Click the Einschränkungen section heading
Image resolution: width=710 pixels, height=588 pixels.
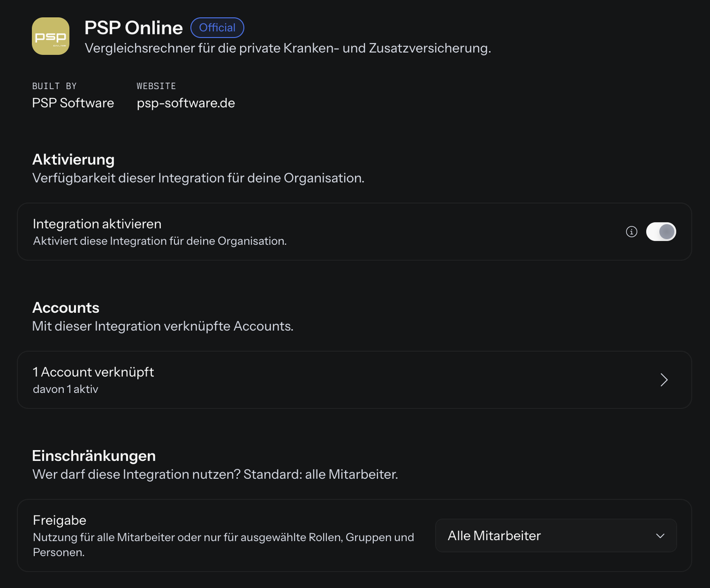coord(94,456)
